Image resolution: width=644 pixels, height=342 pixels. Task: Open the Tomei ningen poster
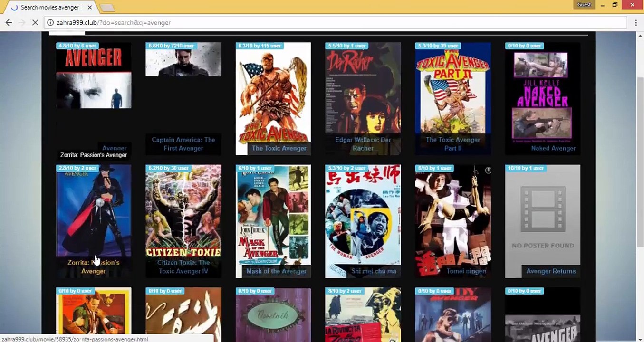(x=453, y=221)
